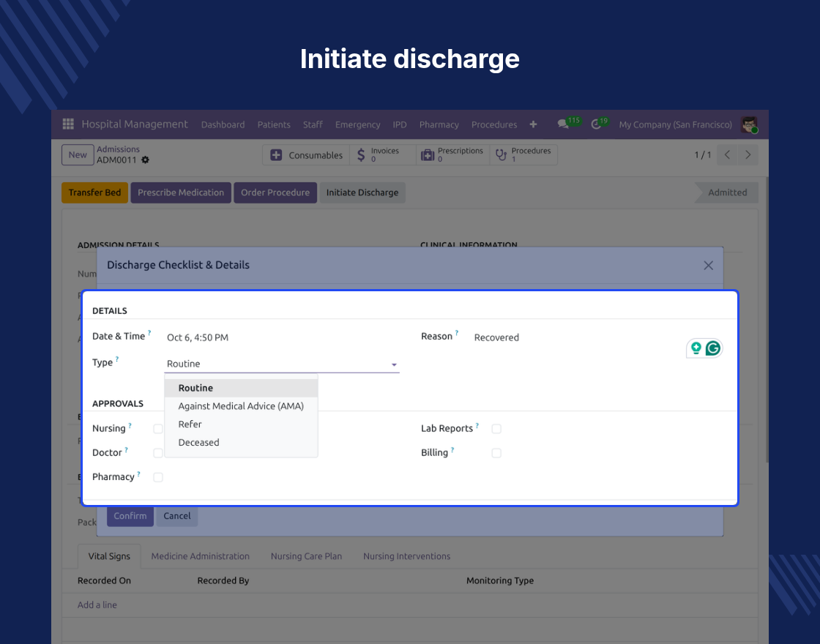The height and width of the screenshot is (644, 820).
Task: Open Prescriptions medical kit stat button
Action: pyautogui.click(x=452, y=155)
